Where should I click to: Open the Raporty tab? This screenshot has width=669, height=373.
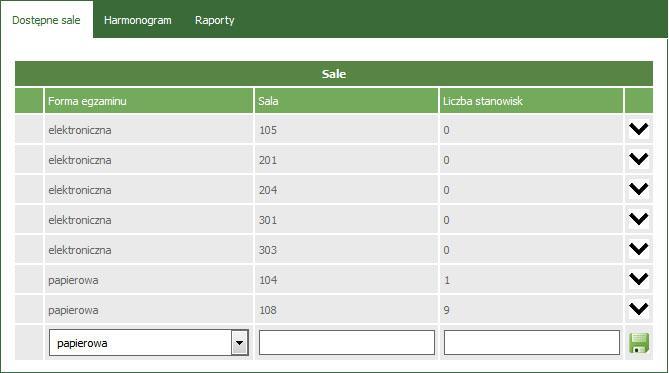tap(215, 20)
